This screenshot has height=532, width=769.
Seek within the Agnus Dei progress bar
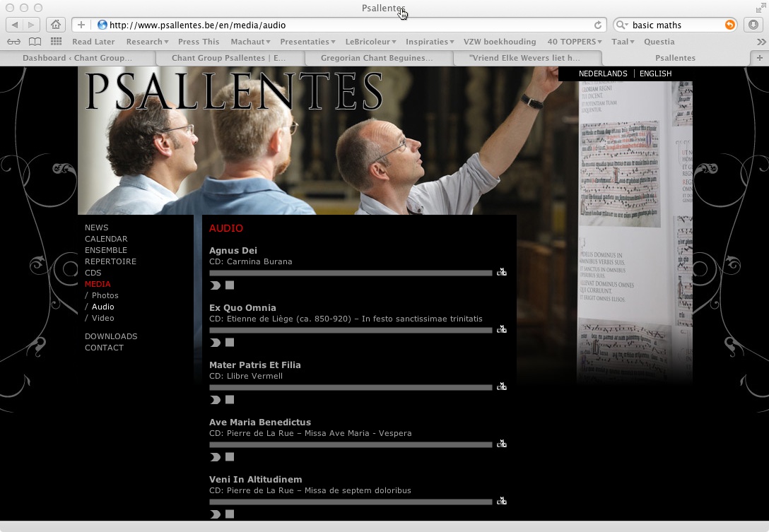351,273
